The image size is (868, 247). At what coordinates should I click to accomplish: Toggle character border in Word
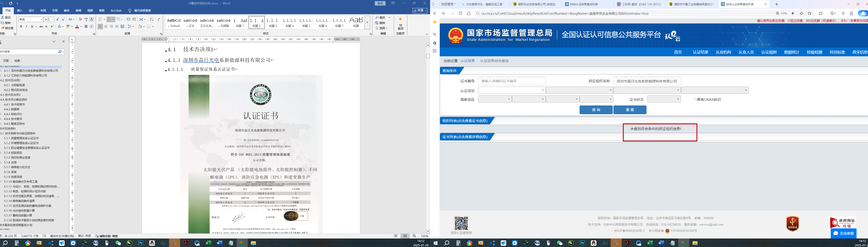pyautogui.click(x=92, y=20)
